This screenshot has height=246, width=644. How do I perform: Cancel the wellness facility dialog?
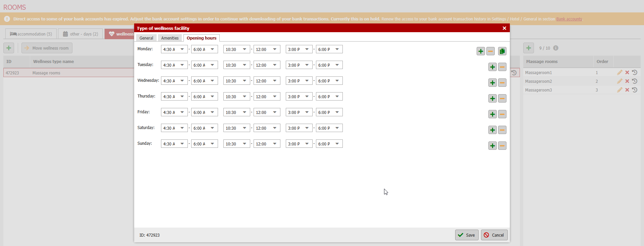494,235
